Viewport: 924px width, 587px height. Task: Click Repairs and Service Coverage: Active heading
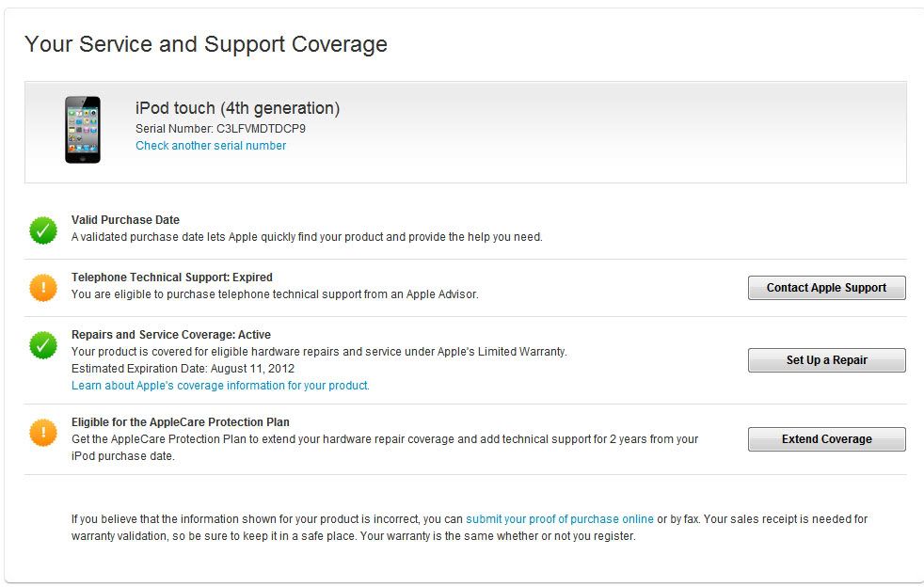[171, 335]
